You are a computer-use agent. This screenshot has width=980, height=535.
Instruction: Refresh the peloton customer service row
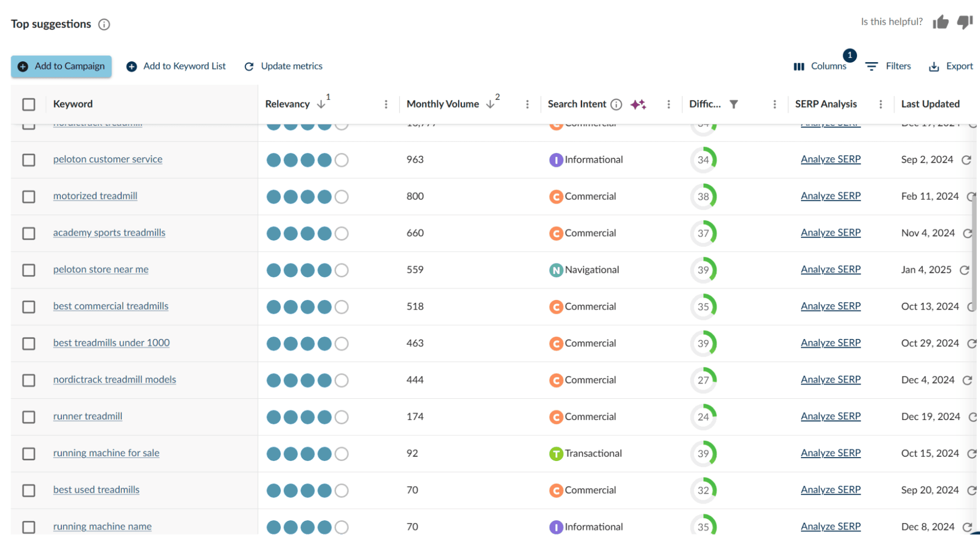[x=966, y=160]
